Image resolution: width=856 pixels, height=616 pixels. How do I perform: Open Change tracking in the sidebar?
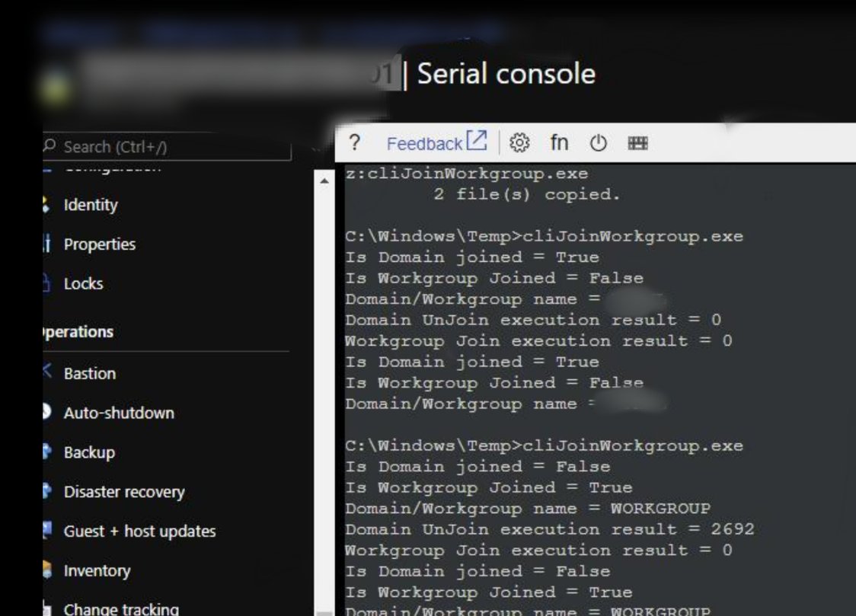(120, 609)
